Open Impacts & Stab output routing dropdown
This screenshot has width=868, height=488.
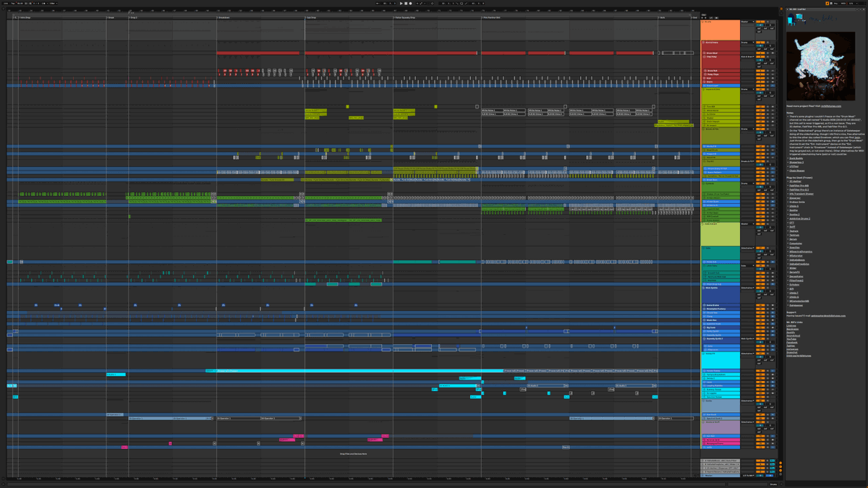click(x=748, y=89)
